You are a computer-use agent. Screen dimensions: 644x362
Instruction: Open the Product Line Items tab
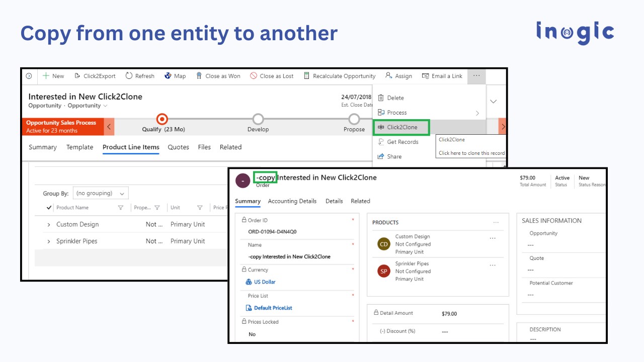[x=131, y=147]
